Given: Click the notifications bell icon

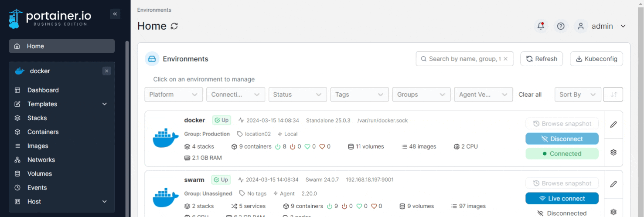Looking at the screenshot, I should click(541, 26).
